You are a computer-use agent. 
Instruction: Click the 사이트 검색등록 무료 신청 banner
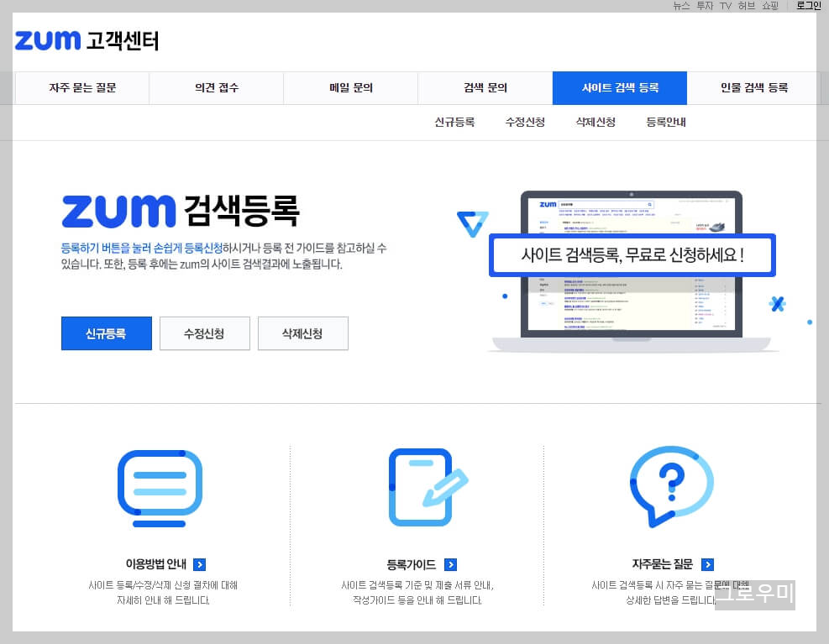[x=631, y=255]
